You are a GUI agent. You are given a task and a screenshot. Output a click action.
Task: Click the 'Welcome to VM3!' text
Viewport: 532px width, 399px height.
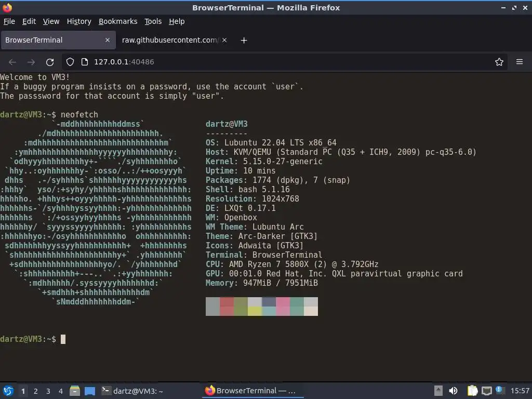click(35, 77)
